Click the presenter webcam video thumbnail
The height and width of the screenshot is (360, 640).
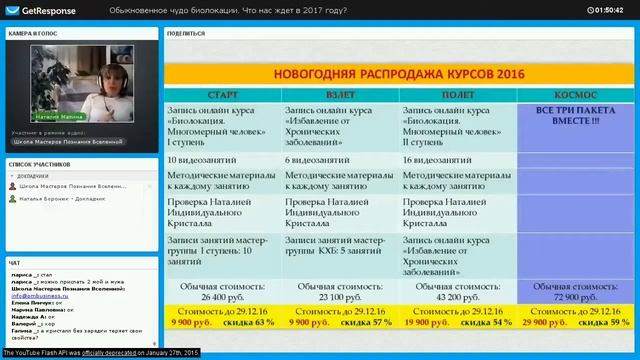82,84
